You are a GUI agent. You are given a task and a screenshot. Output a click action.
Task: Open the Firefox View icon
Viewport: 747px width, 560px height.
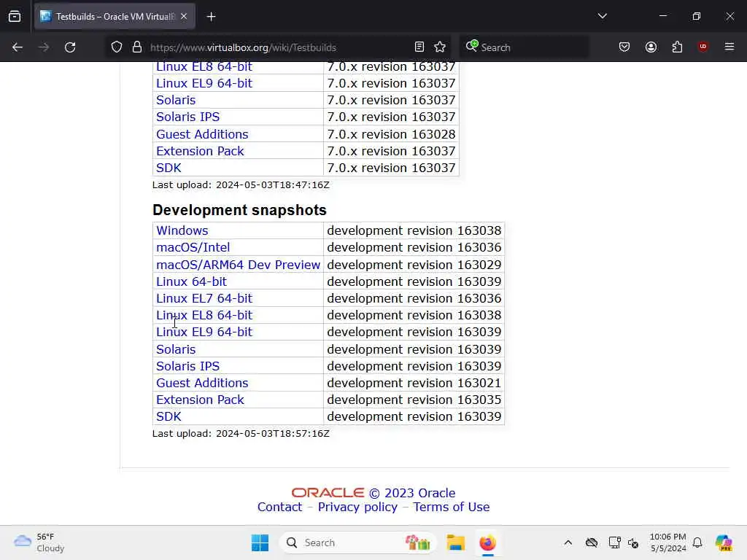pos(15,17)
